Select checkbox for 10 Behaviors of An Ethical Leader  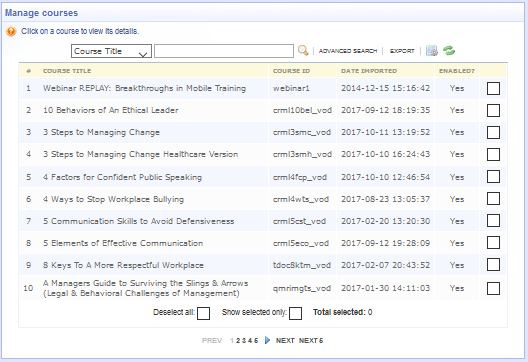pyautogui.click(x=493, y=110)
